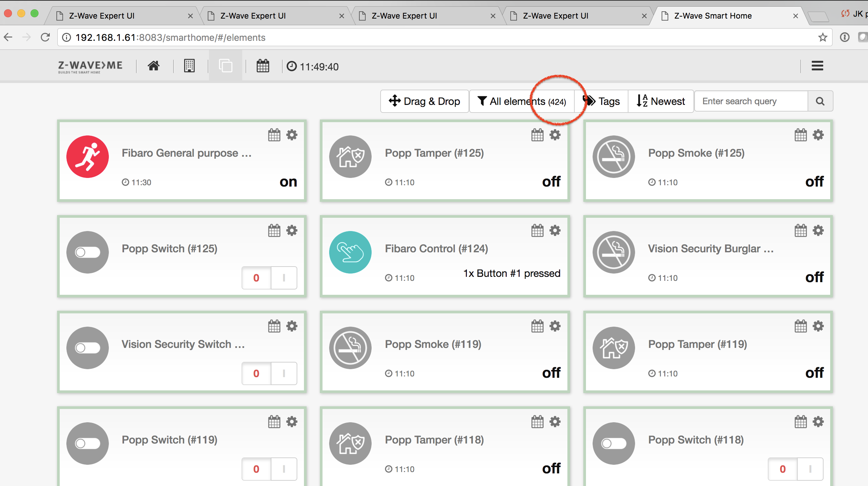The width and height of the screenshot is (868, 486).
Task: Turn on Popp Switch (#119) with I button
Action: (x=284, y=469)
